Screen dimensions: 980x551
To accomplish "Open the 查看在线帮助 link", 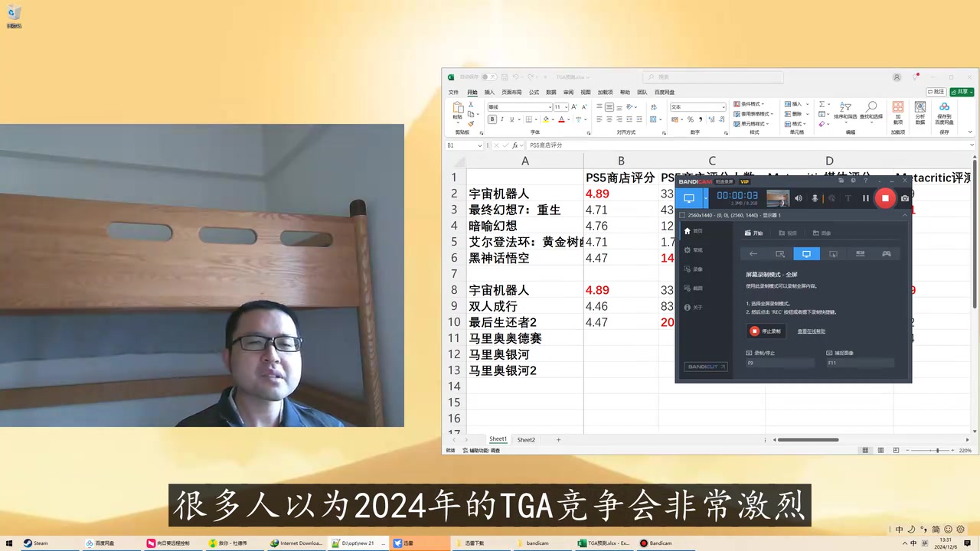I will [812, 331].
